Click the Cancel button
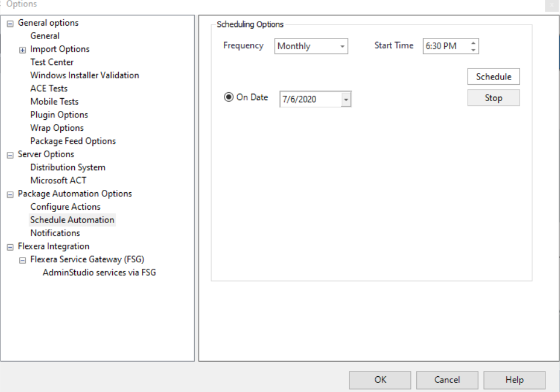This screenshot has height=392, width=560. click(x=447, y=380)
